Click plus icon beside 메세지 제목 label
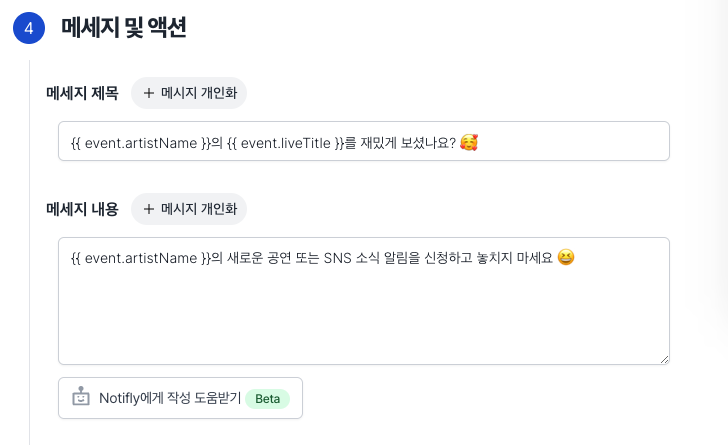Screen dimensions: 728x445 tap(149, 93)
